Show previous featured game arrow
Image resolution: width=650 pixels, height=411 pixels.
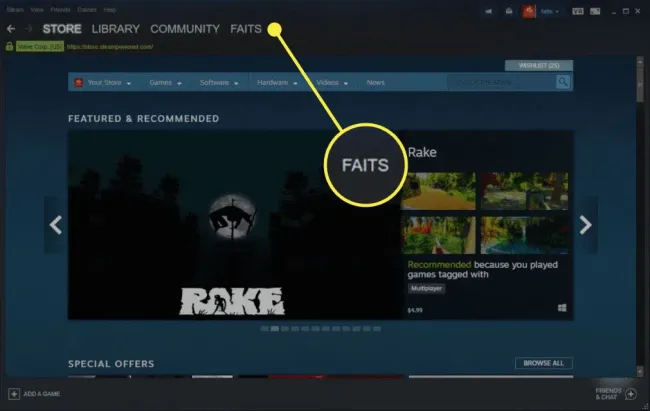[x=56, y=225]
